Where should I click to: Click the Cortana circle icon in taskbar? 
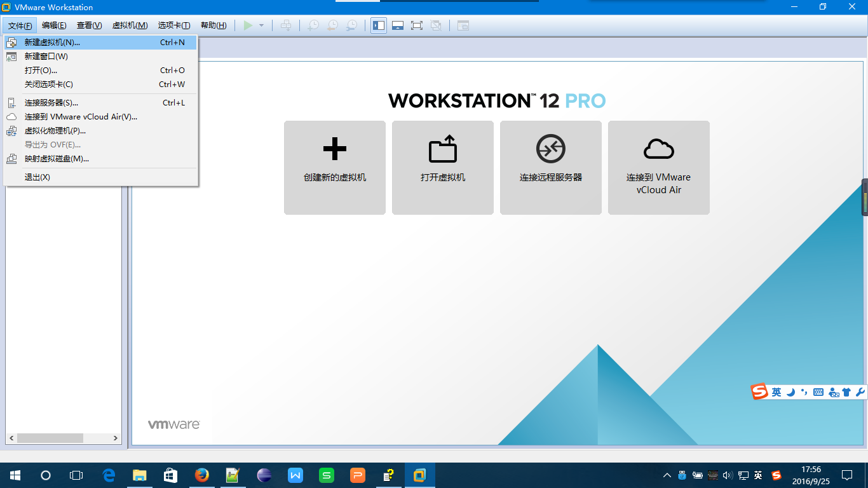coord(46,475)
